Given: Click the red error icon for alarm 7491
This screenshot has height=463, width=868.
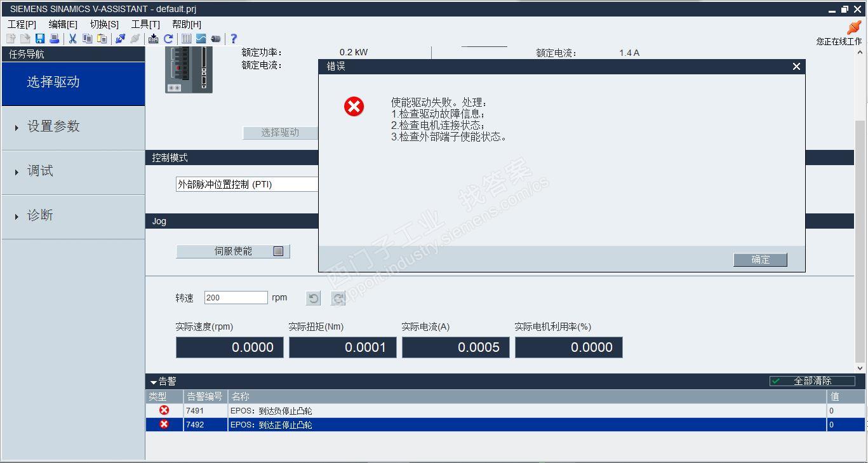Looking at the screenshot, I should 164,410.
